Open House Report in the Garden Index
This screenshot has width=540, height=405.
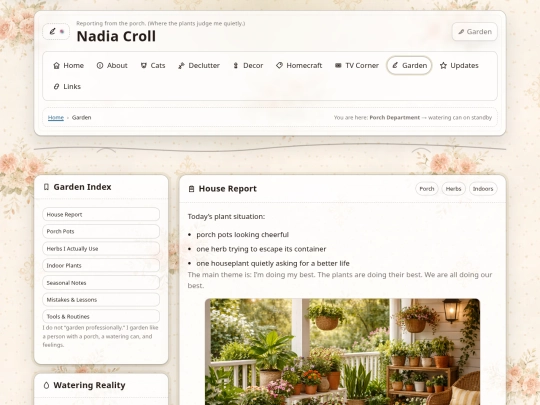[x=101, y=214]
